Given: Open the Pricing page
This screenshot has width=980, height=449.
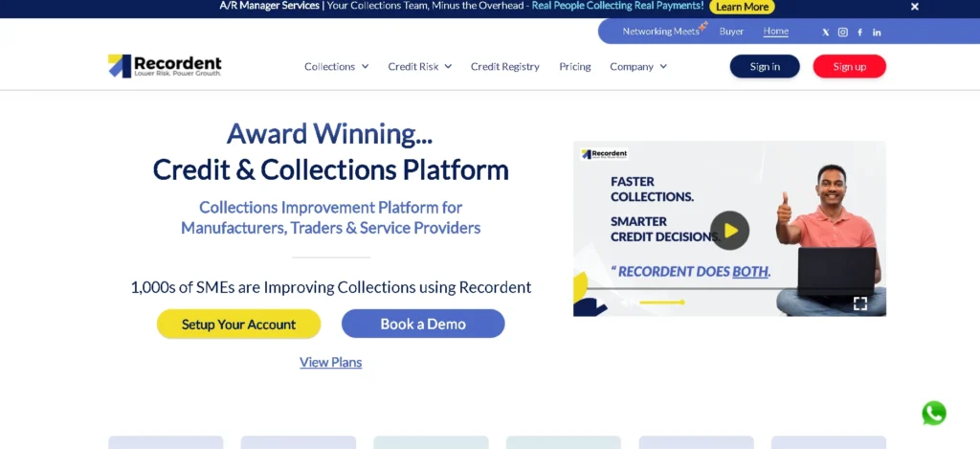Looking at the screenshot, I should click(x=575, y=66).
